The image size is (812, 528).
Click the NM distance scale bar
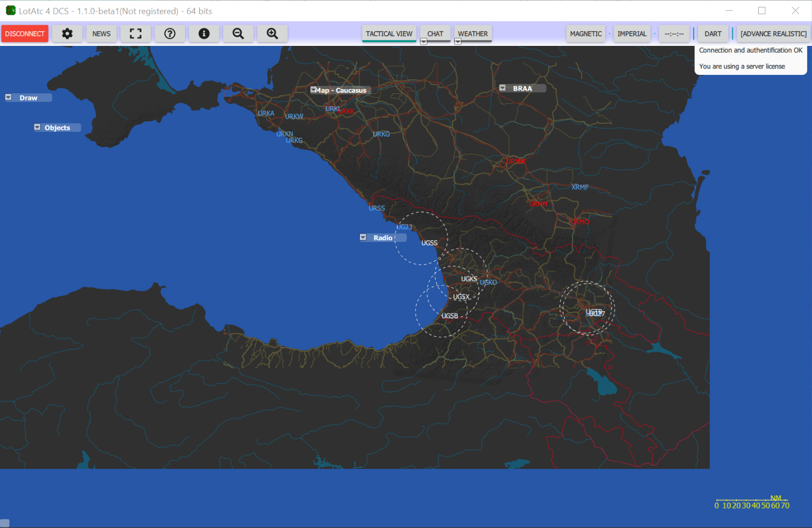tap(752, 503)
